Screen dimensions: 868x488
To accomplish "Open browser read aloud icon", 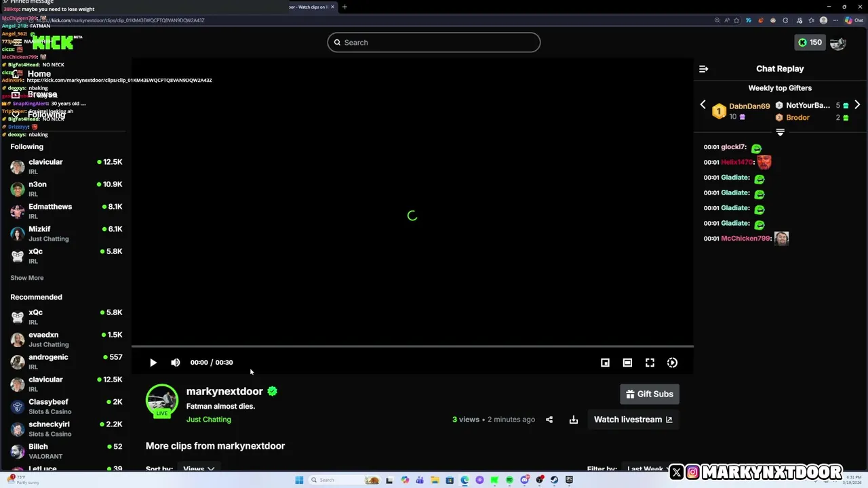I will pyautogui.click(x=727, y=20).
